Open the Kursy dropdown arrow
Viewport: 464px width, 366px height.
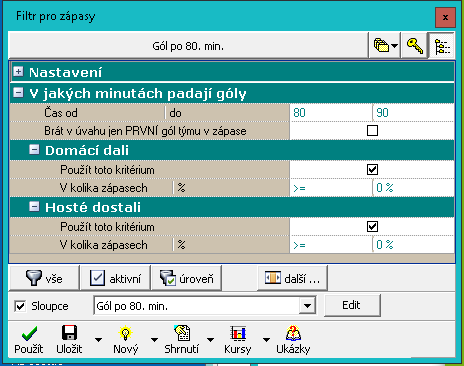[266, 340]
